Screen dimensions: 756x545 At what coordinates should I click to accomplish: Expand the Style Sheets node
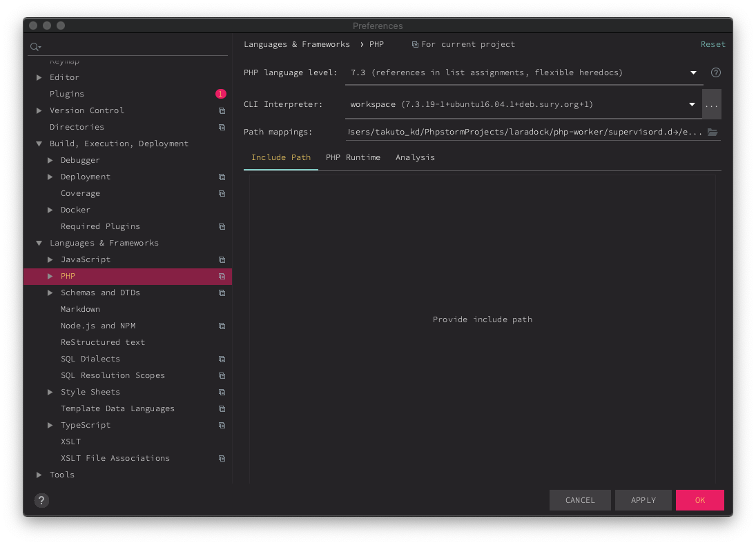point(50,393)
